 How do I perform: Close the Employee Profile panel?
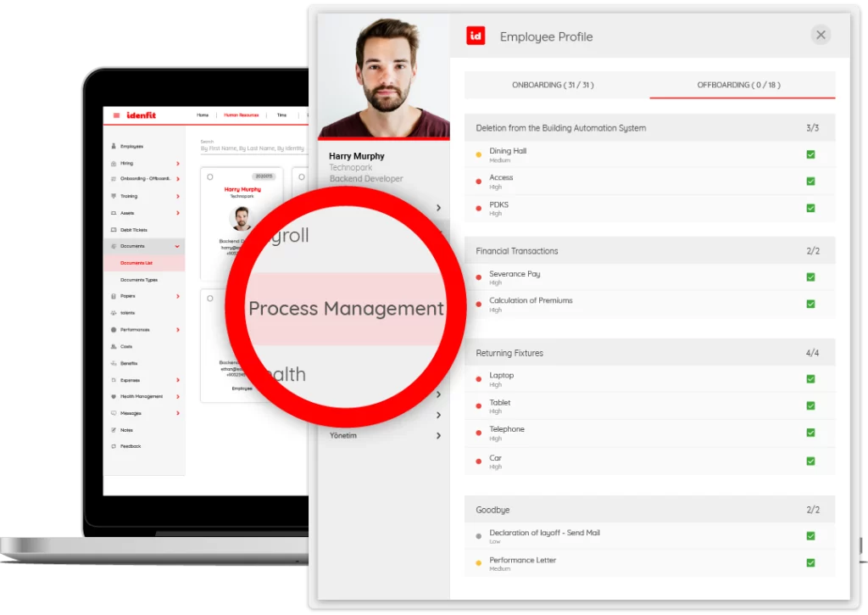pyautogui.click(x=820, y=35)
